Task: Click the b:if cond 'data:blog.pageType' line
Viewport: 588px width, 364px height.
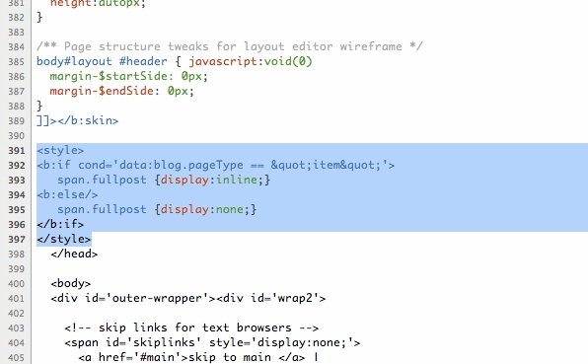Action: click(216, 166)
